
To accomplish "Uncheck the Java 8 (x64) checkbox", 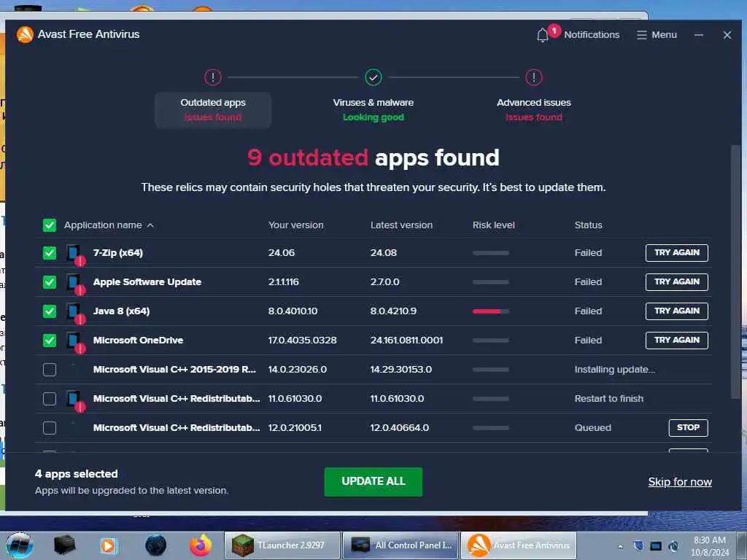I will (x=50, y=311).
